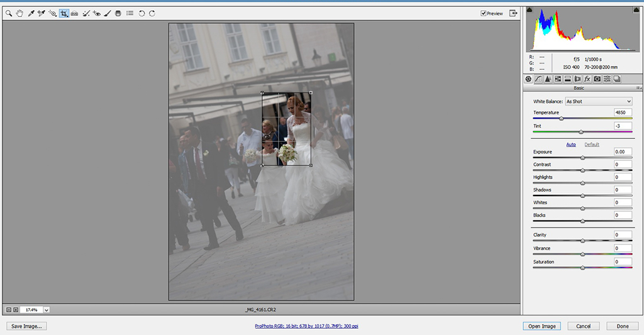
Task: Choose the Straighten tool
Action: click(x=75, y=13)
